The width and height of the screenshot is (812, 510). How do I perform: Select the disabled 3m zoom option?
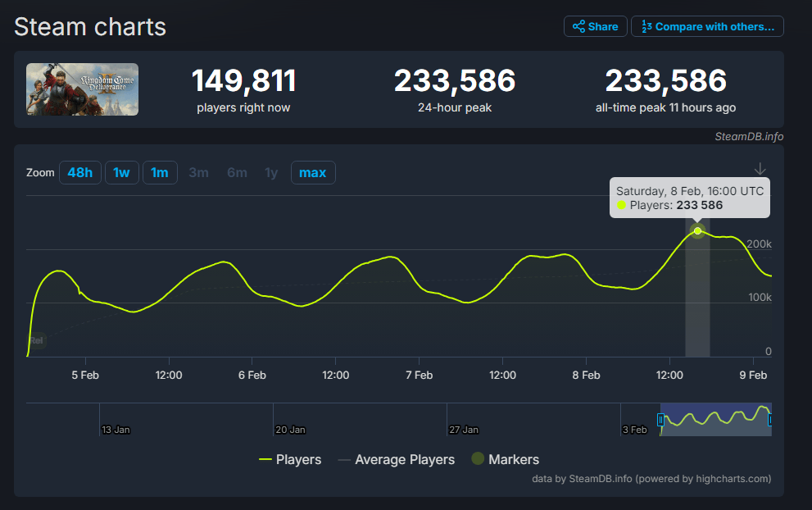click(199, 172)
